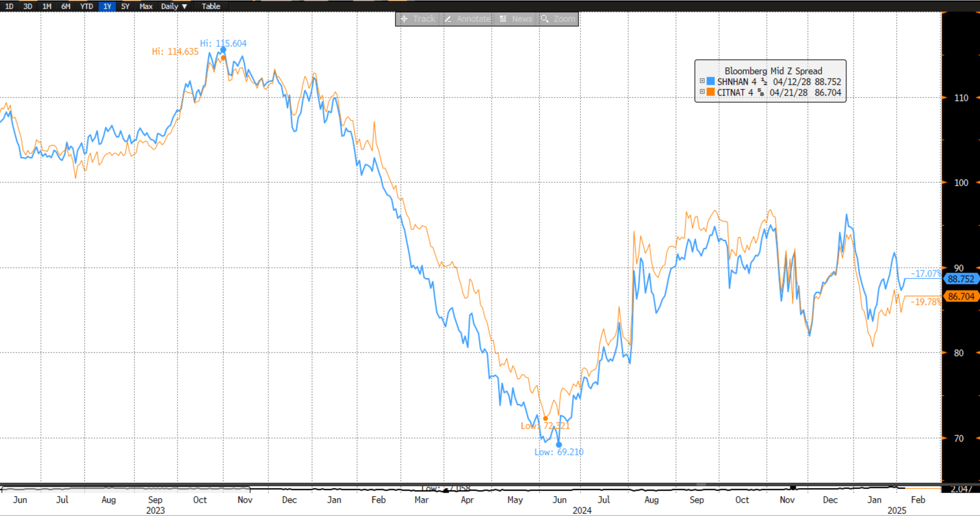Click the blue Low 69.210 marker dot
The image size is (980, 516).
coord(559,445)
